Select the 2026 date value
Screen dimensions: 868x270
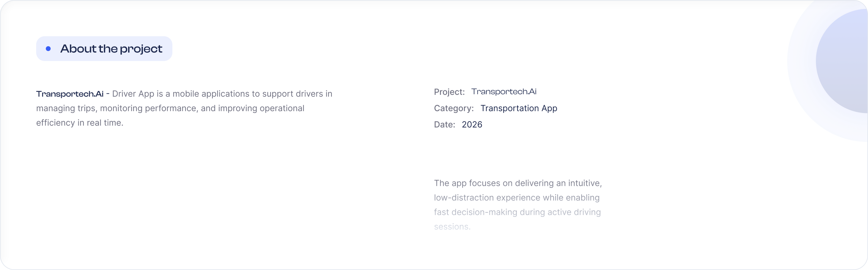tap(472, 124)
